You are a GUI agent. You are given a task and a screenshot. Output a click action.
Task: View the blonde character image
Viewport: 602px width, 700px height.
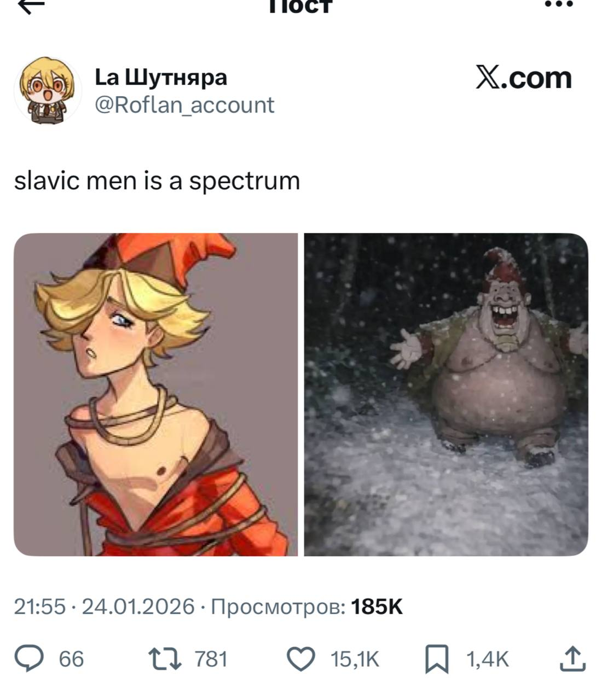pos(155,394)
